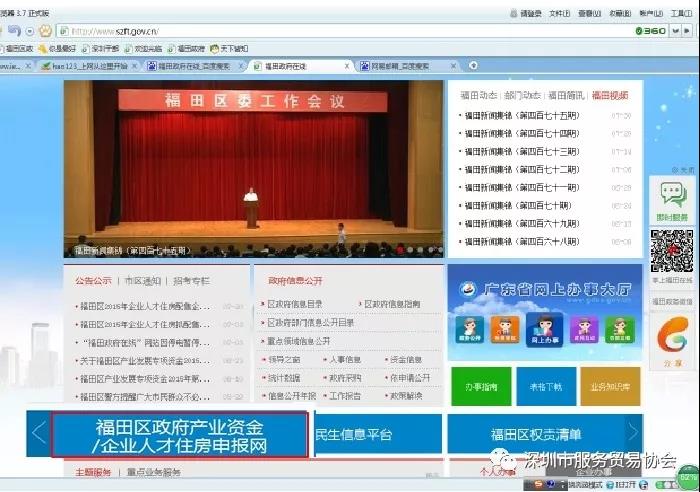Open 福田新闻集锦(第四百六十八期)
This screenshot has width=700, height=492.
pyautogui.click(x=522, y=242)
